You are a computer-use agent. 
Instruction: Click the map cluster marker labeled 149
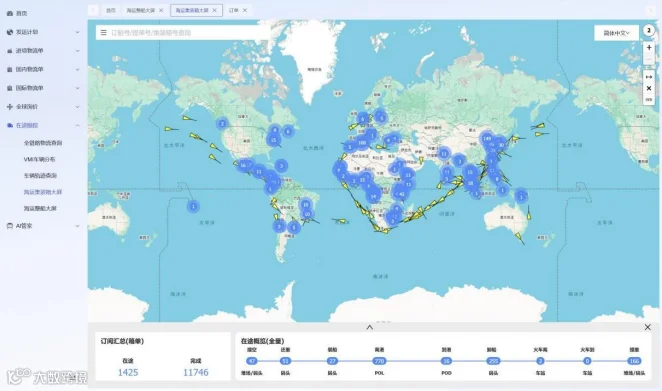click(487, 138)
